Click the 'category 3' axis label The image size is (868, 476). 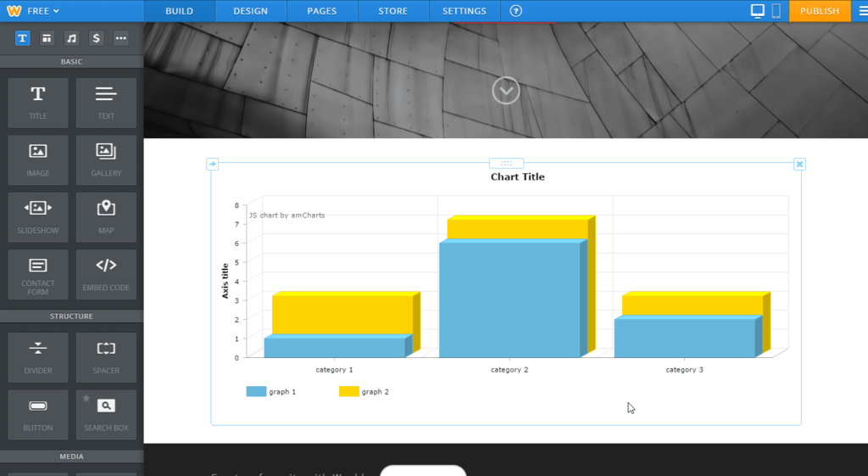(684, 370)
